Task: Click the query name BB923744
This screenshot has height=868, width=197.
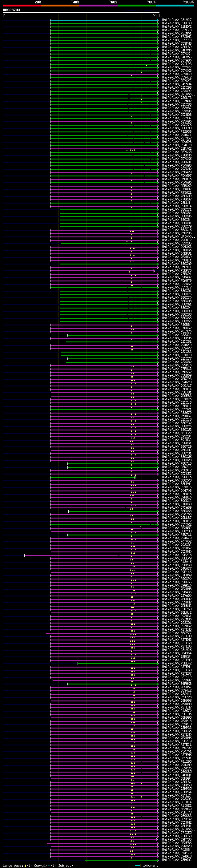Action: point(11,10)
